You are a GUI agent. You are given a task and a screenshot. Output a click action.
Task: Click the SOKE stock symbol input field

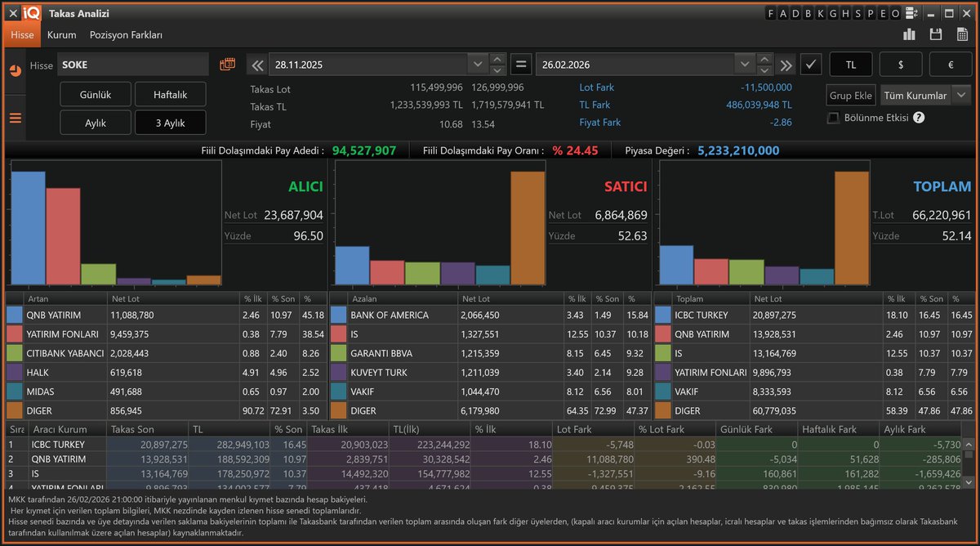point(133,65)
